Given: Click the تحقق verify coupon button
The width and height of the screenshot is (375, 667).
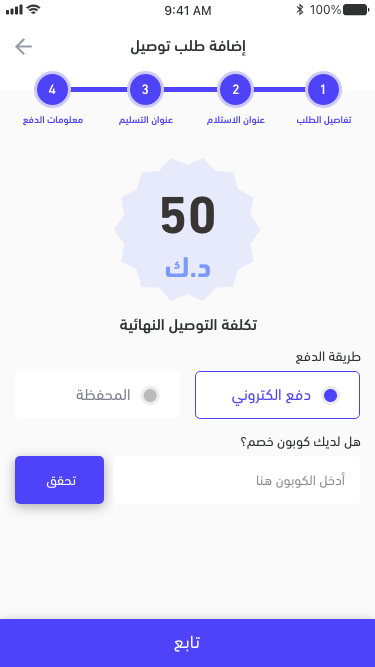Looking at the screenshot, I should [x=60, y=480].
